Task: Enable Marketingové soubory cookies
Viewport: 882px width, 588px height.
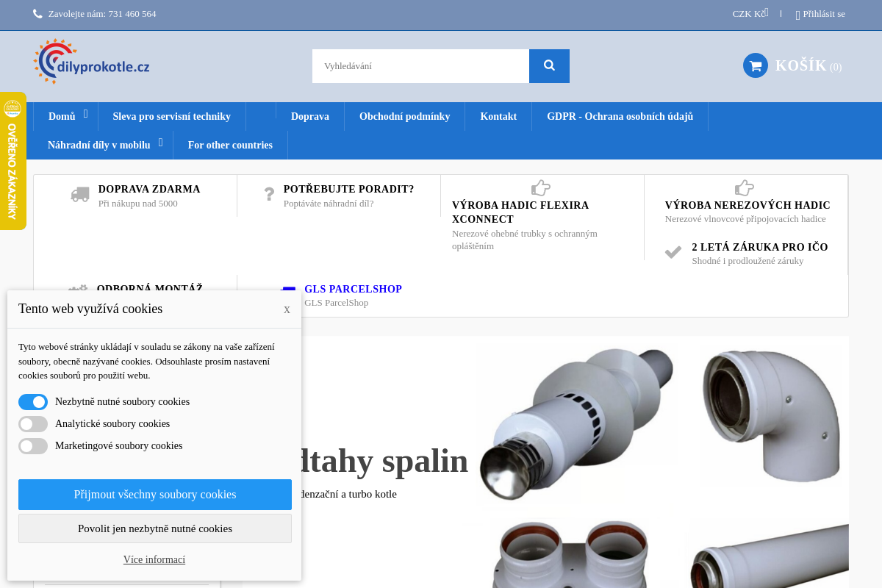Action: click(33, 445)
